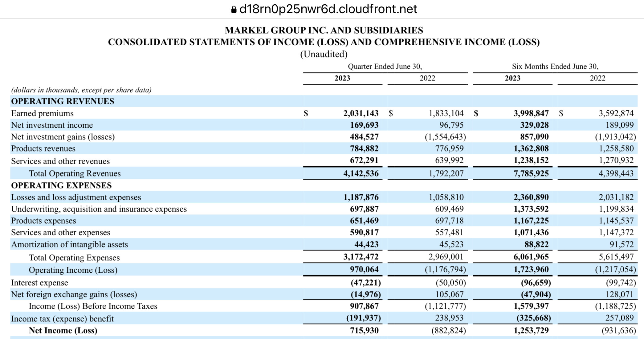Select net income value 1,253,729
Screen dimensions: 644x339
pos(531,331)
